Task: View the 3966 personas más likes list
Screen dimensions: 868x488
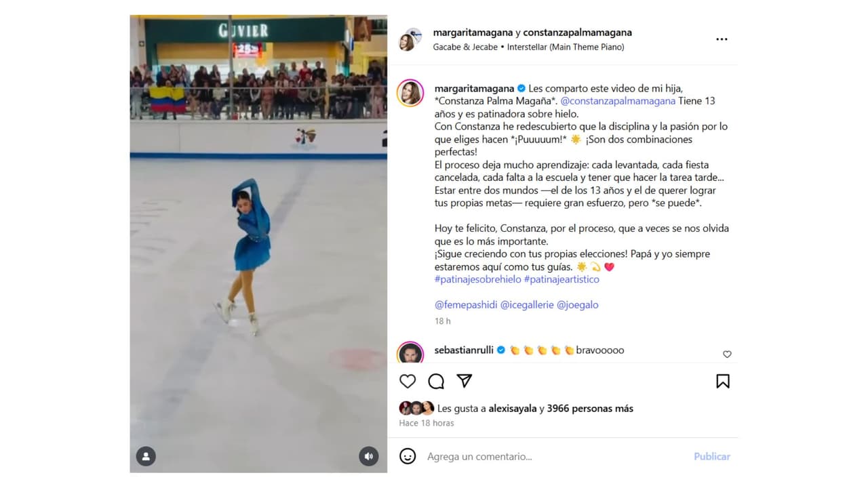Action: (590, 409)
